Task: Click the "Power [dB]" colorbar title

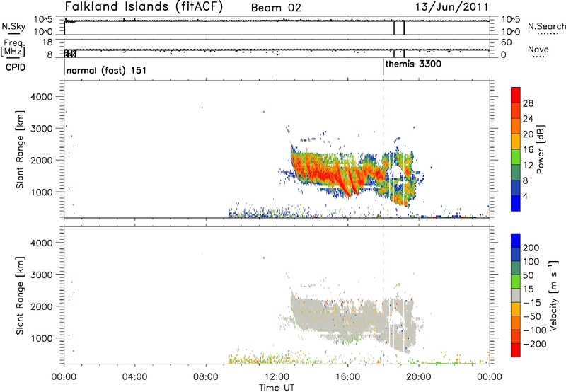Action: (x=540, y=149)
